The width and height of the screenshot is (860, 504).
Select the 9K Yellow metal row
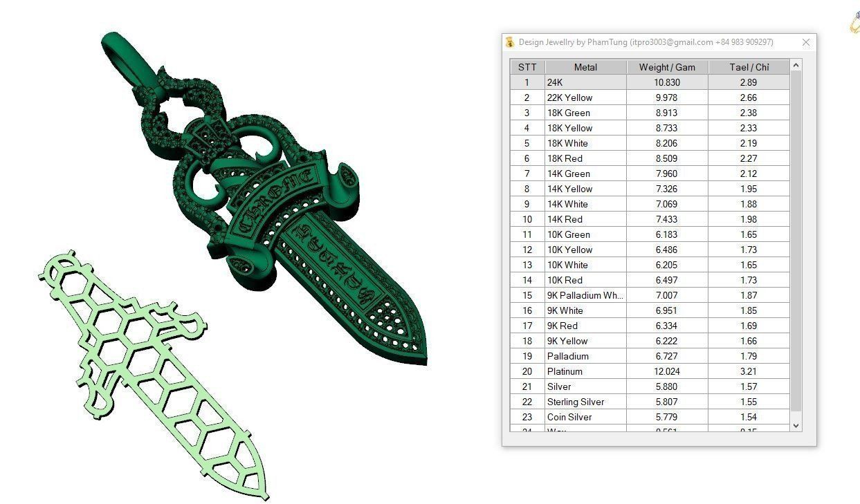point(650,341)
